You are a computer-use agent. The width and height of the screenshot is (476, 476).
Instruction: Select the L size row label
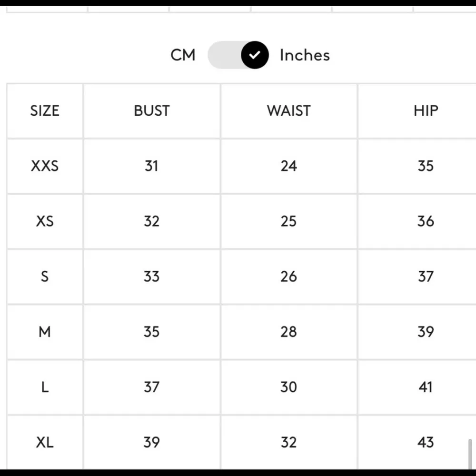point(45,387)
